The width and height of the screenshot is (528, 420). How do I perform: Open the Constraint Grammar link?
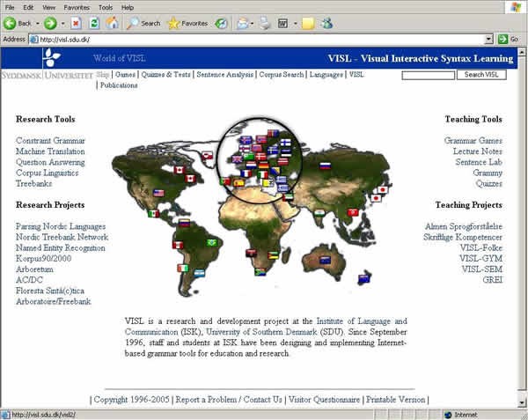49,141
